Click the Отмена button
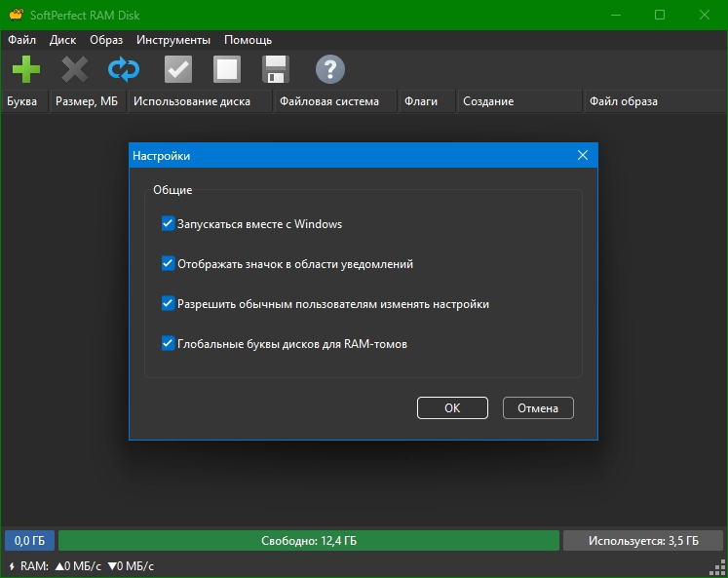The width and height of the screenshot is (728, 578). pyautogui.click(x=538, y=408)
